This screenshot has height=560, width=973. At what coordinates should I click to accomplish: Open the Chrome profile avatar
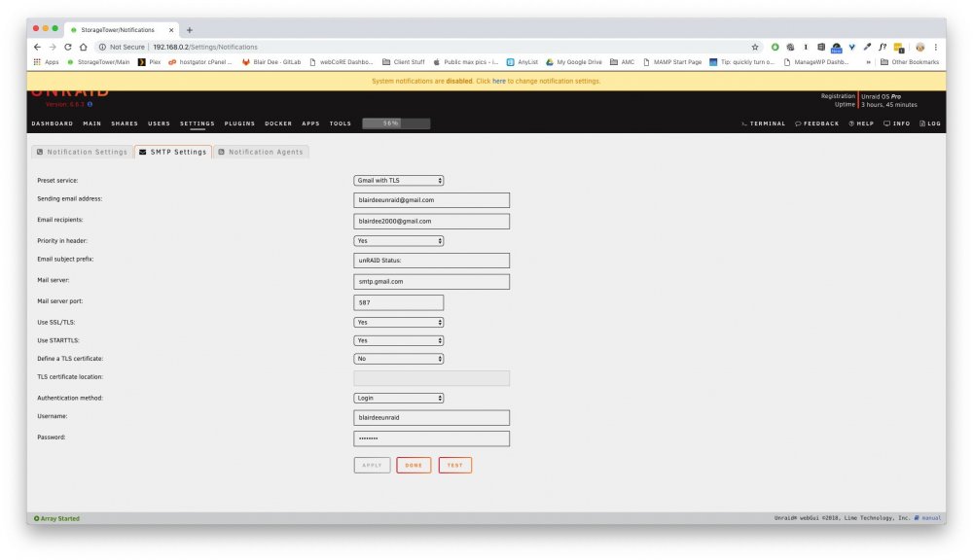[x=920, y=47]
